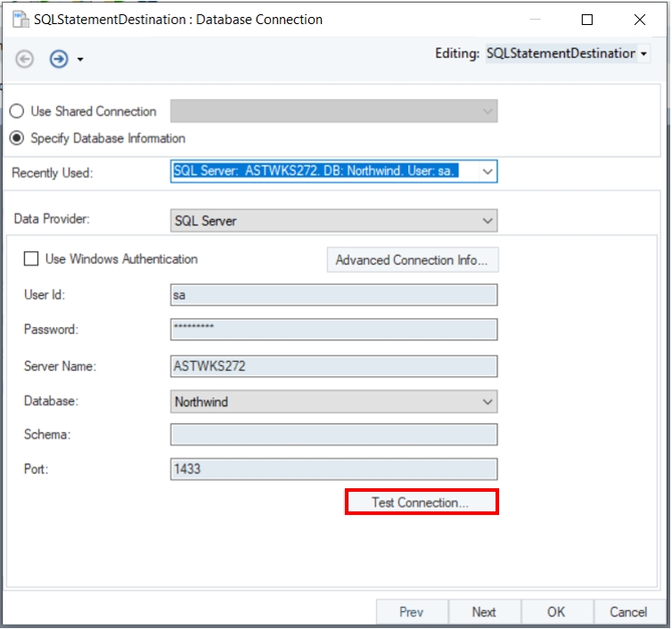Open the navigation history dropdown arrow

tap(80, 60)
